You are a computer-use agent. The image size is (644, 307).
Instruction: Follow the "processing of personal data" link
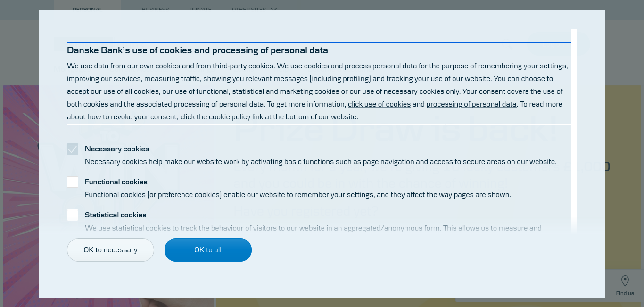tap(471, 104)
